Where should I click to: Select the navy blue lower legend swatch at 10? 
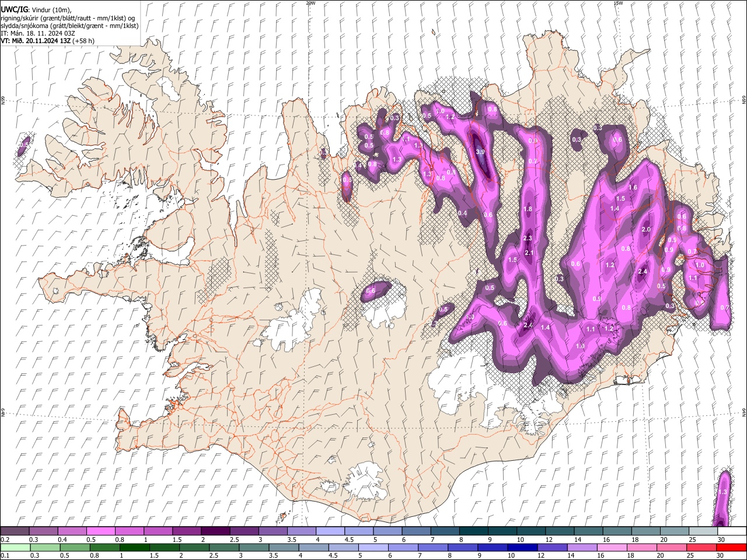pos(521,547)
